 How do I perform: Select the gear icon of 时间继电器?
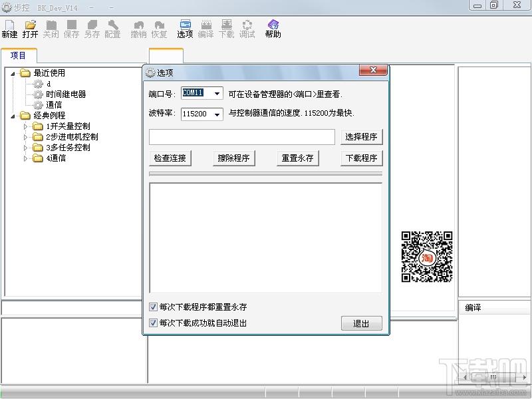tap(39, 94)
